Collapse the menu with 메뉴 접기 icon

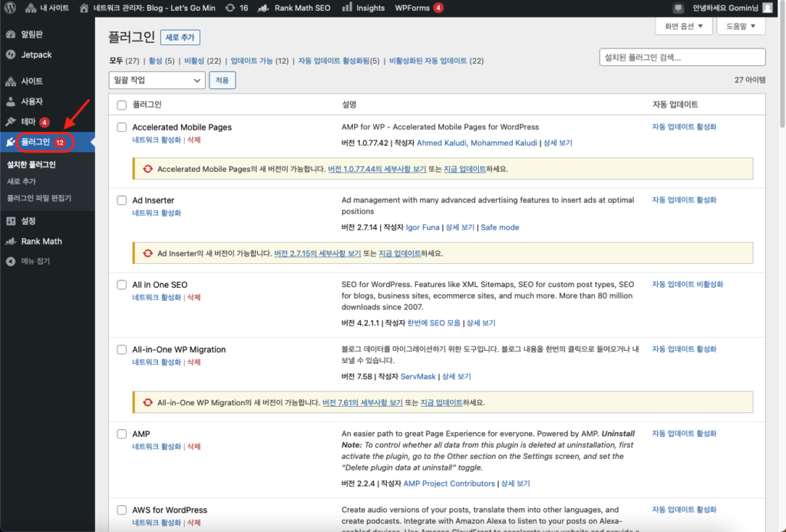click(11, 261)
